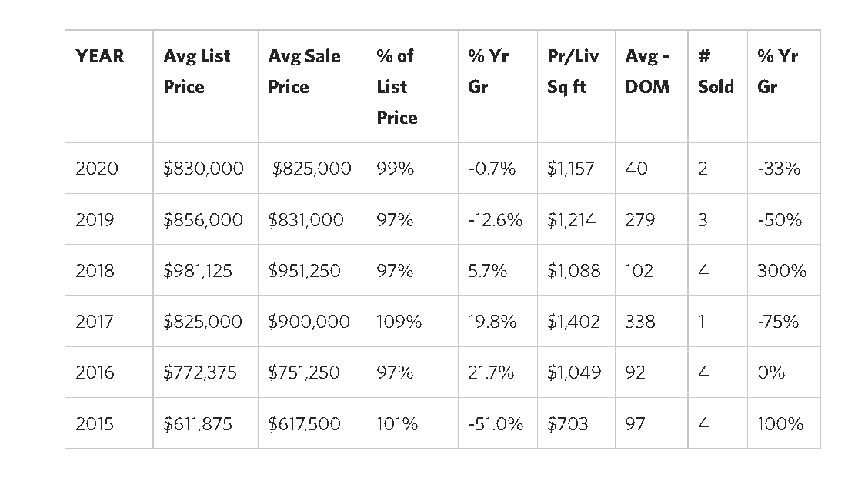Click the -51.0% growth cell
This screenshot has height=481, width=868.
point(496,423)
